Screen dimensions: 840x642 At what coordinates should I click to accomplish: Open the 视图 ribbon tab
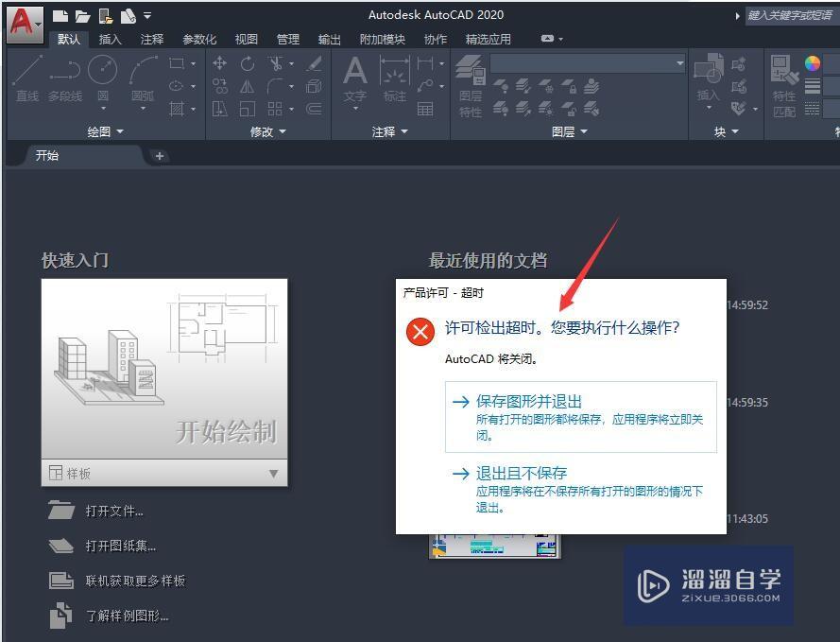(246, 40)
